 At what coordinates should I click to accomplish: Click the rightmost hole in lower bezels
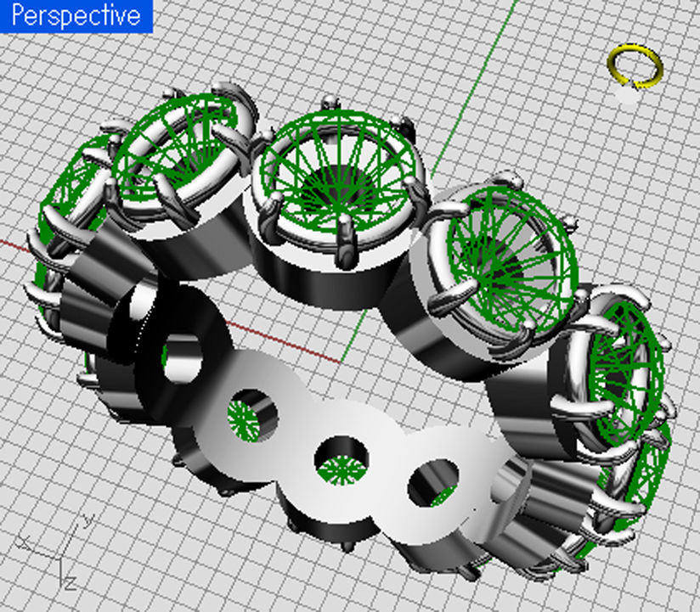point(435,484)
